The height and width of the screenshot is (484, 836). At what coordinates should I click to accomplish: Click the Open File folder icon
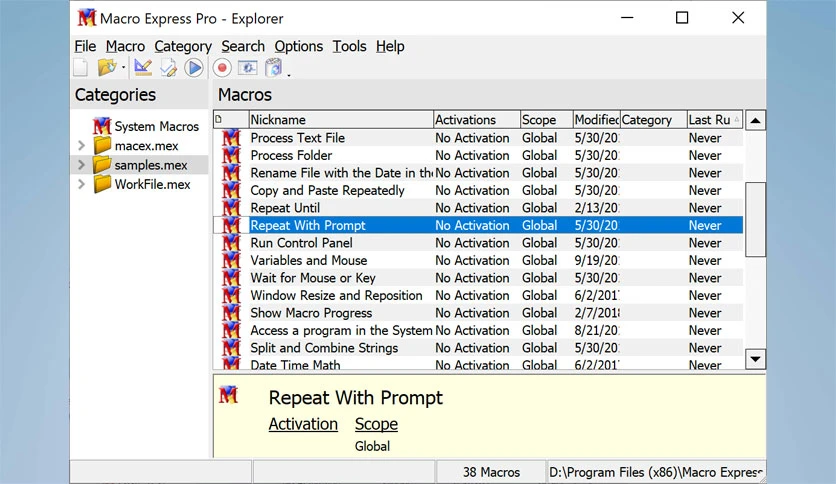pos(107,68)
